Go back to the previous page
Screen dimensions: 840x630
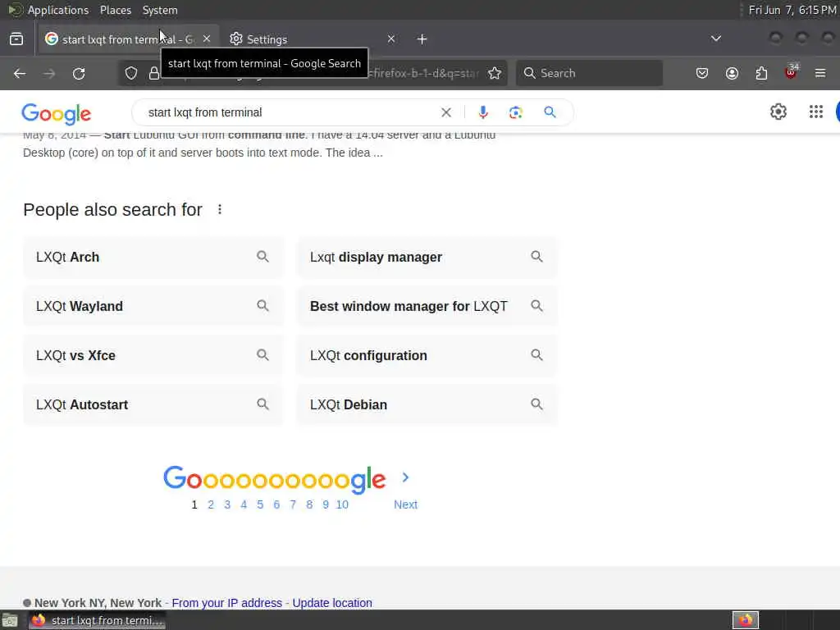(x=20, y=73)
